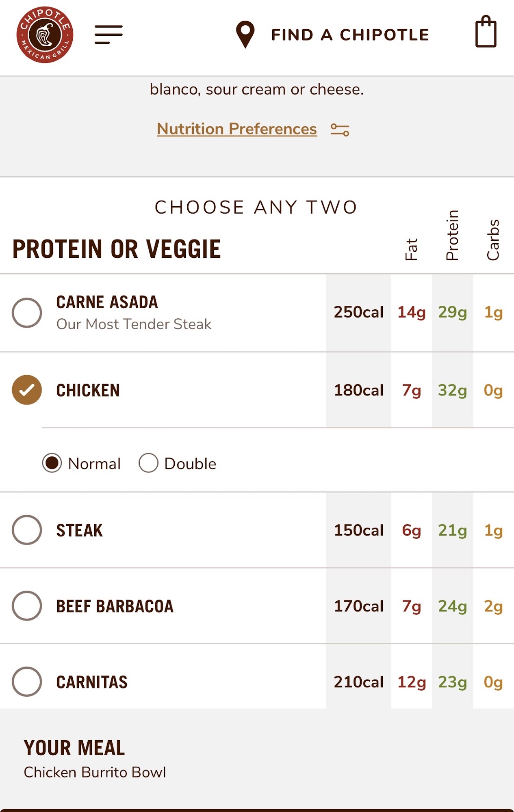Open Nutrition Preferences link
Viewport: 514px width, 812px height.
236,129
